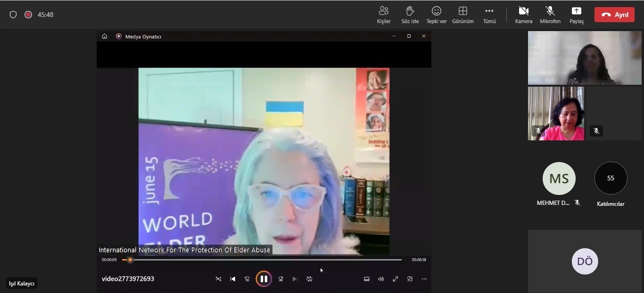Toggle the Kamera on
Image resolution: width=644 pixels, height=293 pixels.
(523, 15)
